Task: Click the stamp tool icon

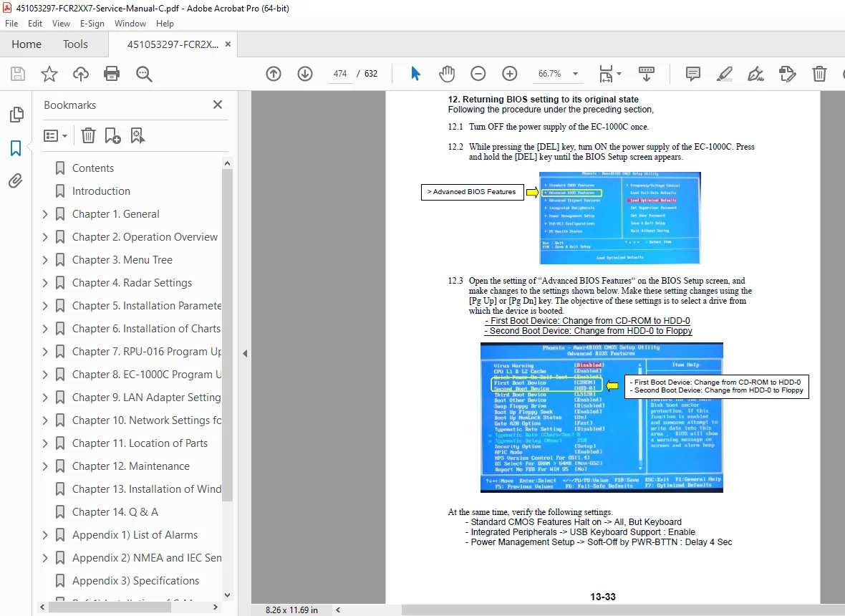Action: [x=787, y=74]
